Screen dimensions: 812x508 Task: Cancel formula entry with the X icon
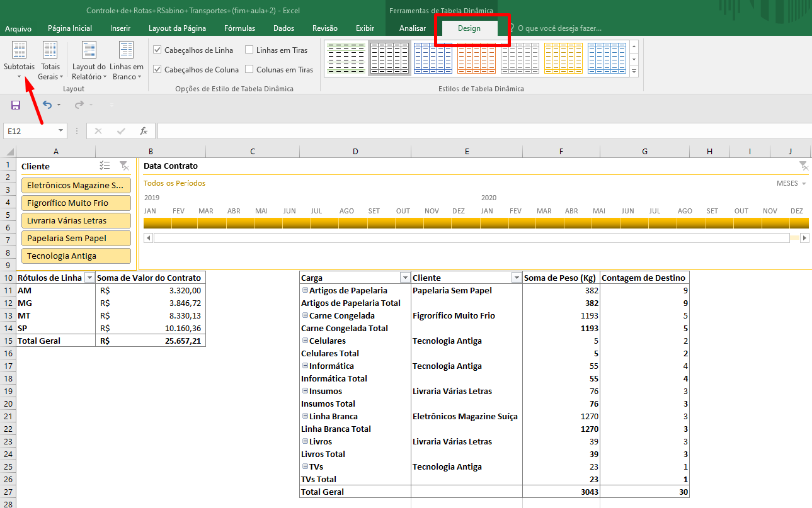pos(98,131)
